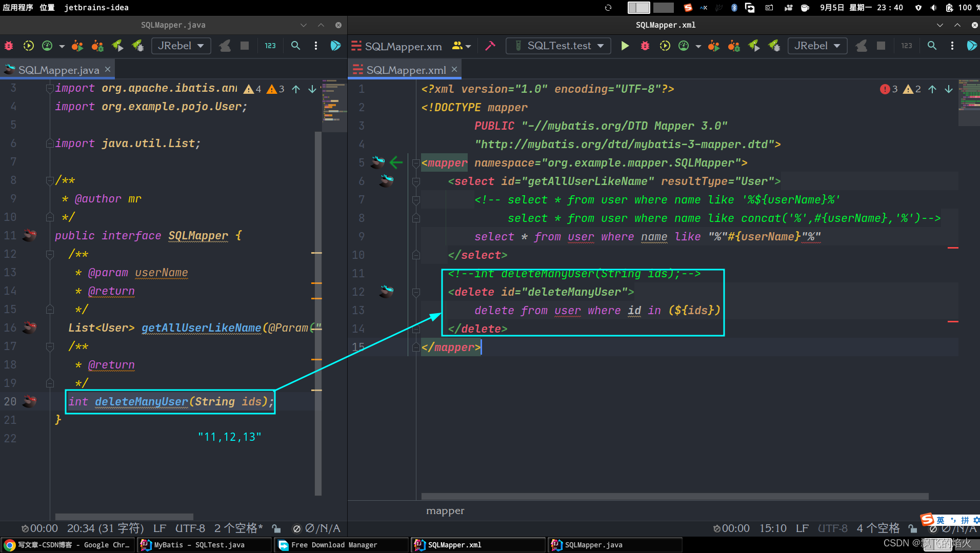The height and width of the screenshot is (553, 980).
Task: Toggle the read-only lock in SQLMapper.java status bar
Action: (276, 528)
